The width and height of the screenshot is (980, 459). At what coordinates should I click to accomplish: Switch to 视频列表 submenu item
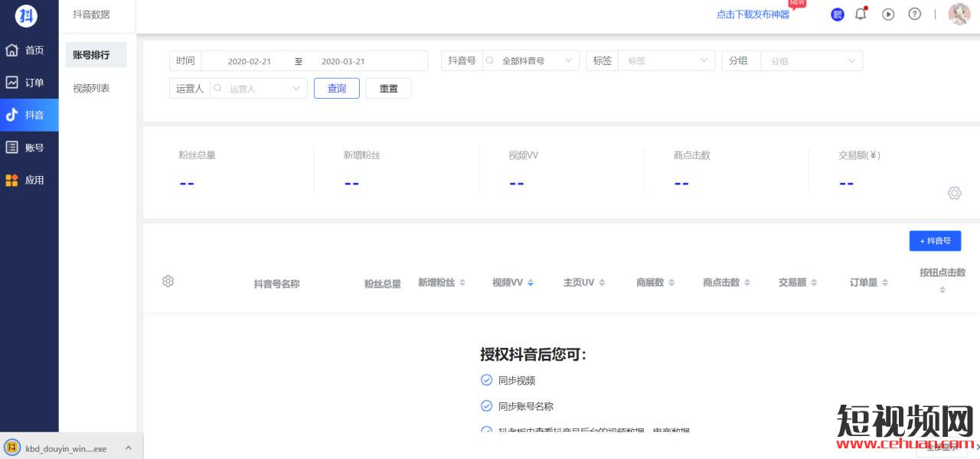pyautogui.click(x=91, y=89)
